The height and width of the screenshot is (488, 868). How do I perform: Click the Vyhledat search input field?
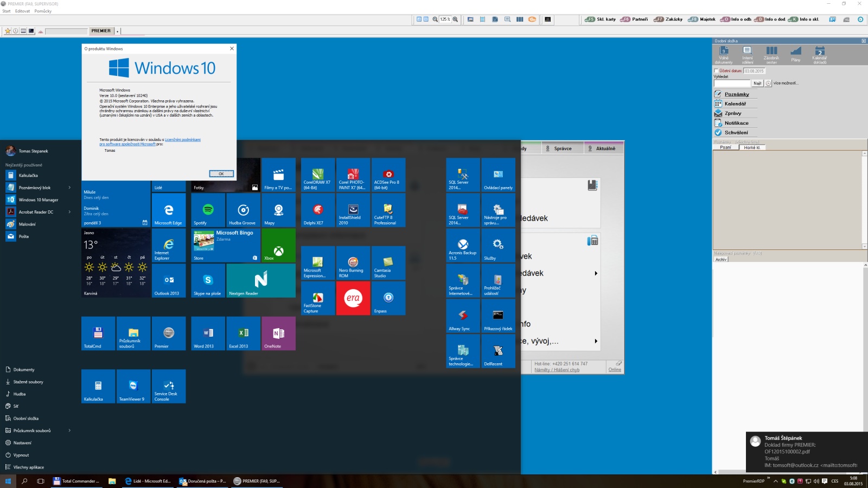[x=732, y=83]
